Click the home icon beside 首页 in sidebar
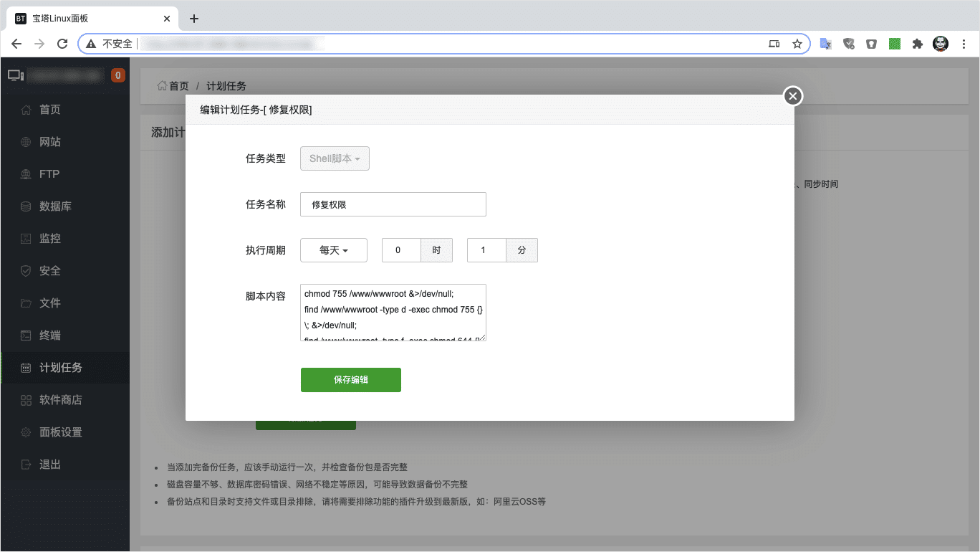 point(26,110)
